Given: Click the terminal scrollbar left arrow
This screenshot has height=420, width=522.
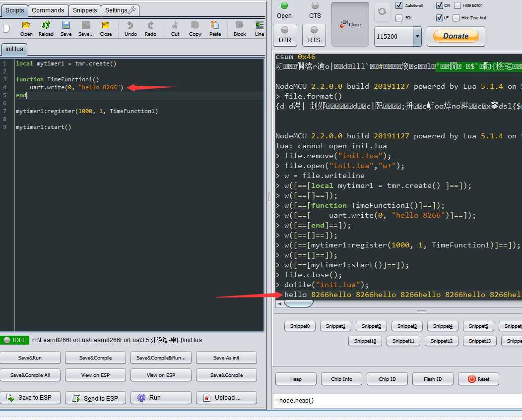Looking at the screenshot, I should 279,303.
